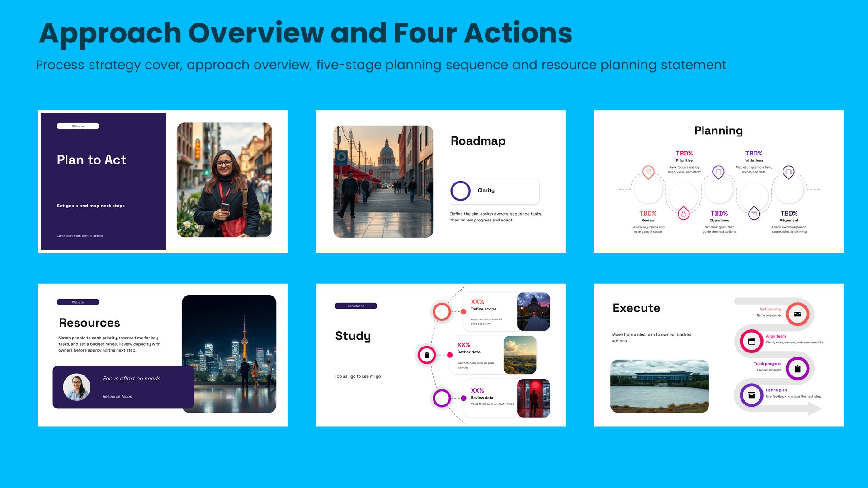Click the domed building photo in Define scope card
The height and width of the screenshot is (488, 868).
[533, 311]
